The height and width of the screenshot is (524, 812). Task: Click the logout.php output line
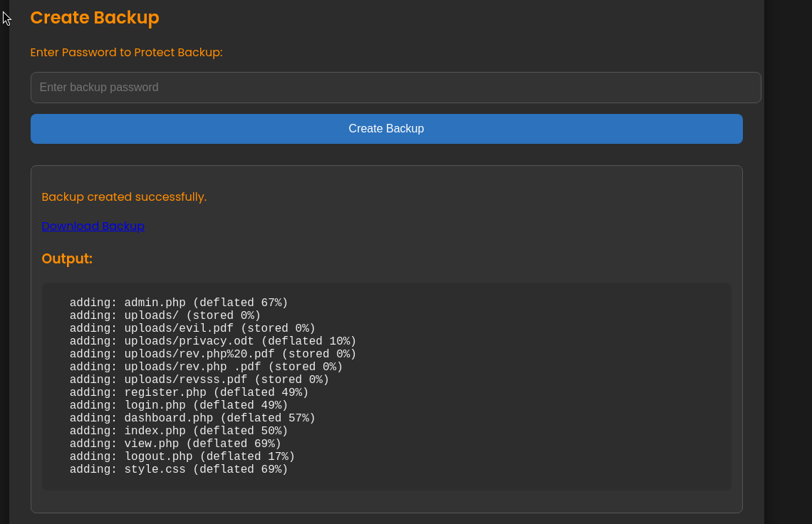182,457
